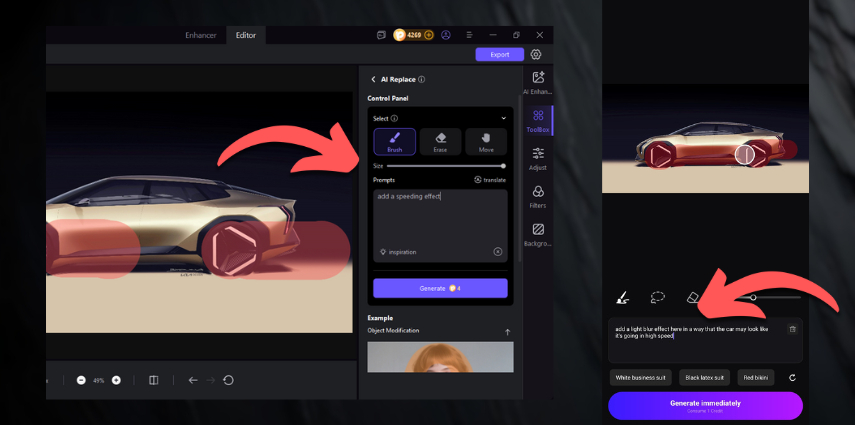Click the trash icon to clear prompt

[792, 329]
